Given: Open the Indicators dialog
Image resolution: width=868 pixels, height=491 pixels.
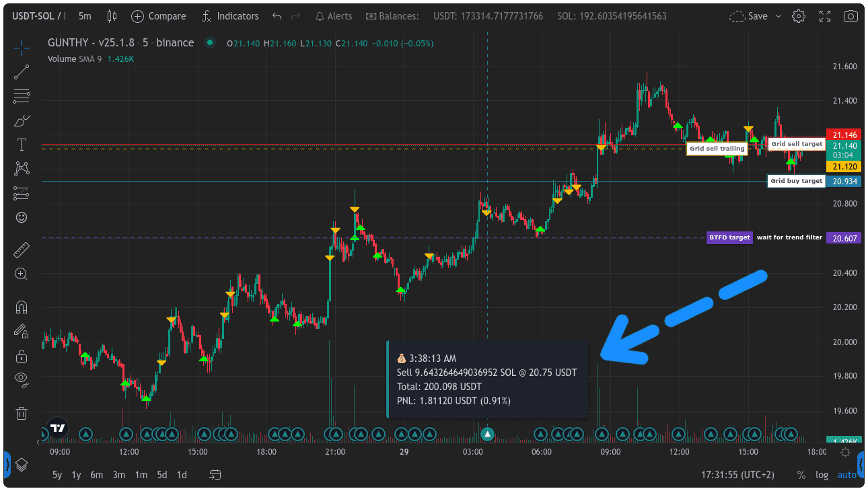Looking at the screenshot, I should tap(230, 16).
